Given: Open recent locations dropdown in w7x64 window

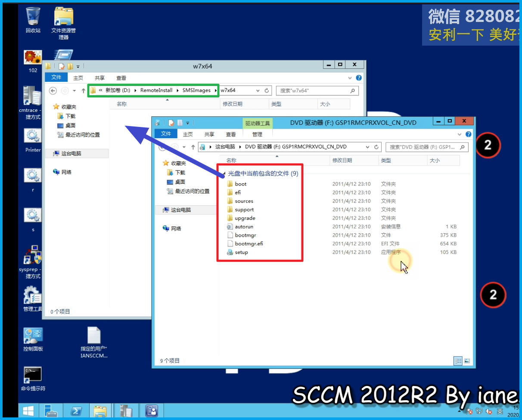Looking at the screenshot, I should tap(74, 90).
